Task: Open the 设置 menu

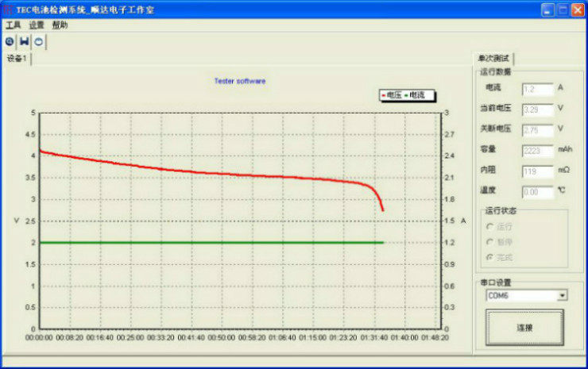Action: click(37, 25)
